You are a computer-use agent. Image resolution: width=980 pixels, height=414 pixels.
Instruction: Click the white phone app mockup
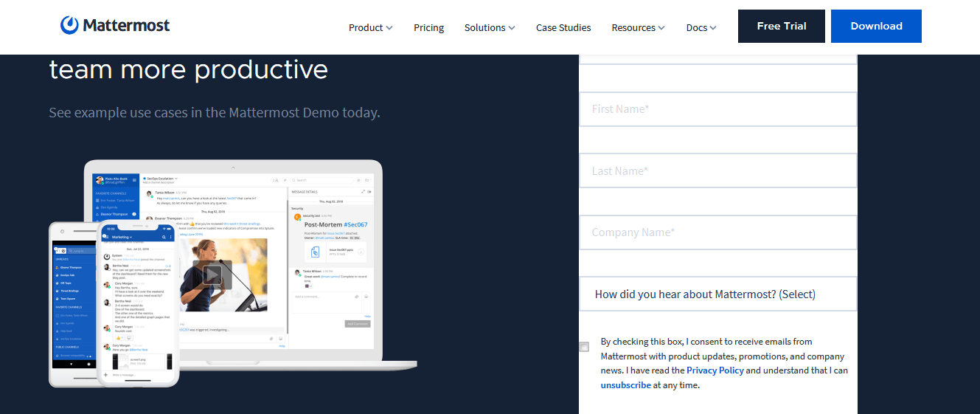pos(139,304)
